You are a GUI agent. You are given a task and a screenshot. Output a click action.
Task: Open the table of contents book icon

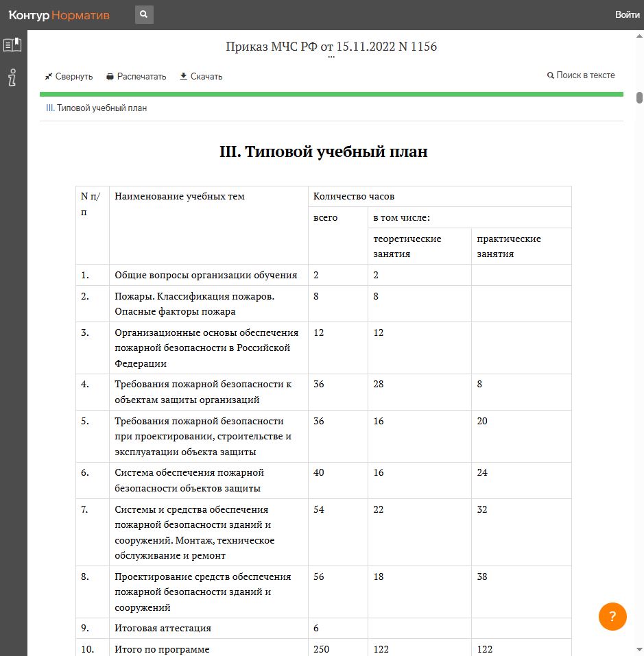click(12, 45)
